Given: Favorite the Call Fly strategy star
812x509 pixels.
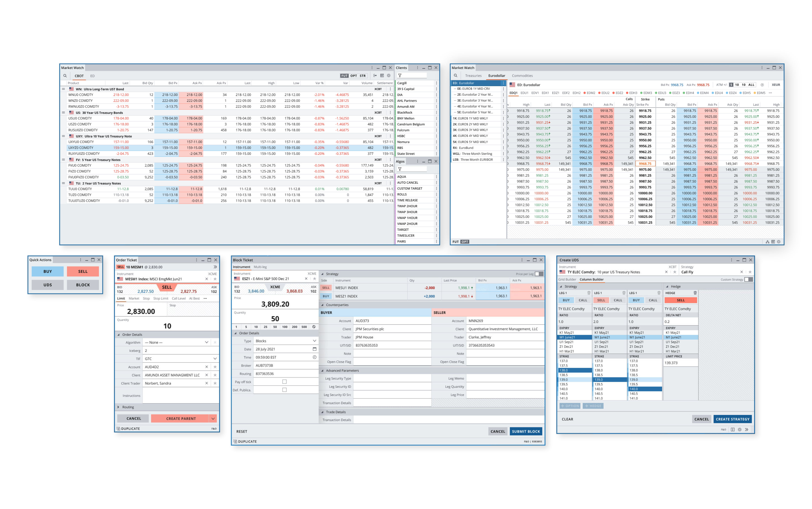Looking at the screenshot, I should [x=750, y=272].
